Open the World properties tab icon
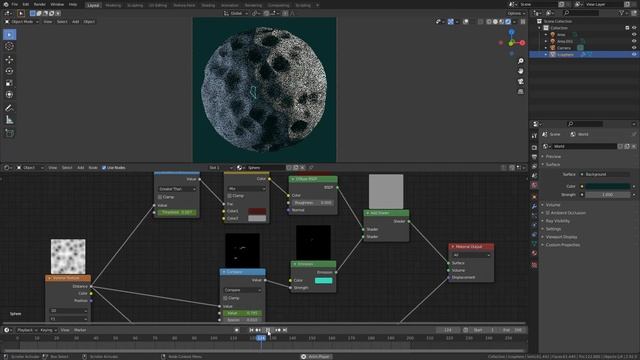 pos(534,185)
